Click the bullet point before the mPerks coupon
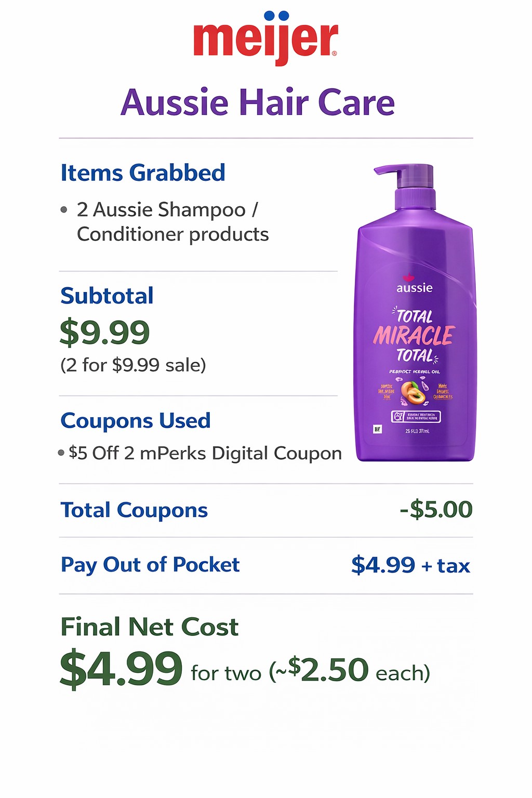Image resolution: width=532 pixels, height=798 pixels. pyautogui.click(x=61, y=453)
